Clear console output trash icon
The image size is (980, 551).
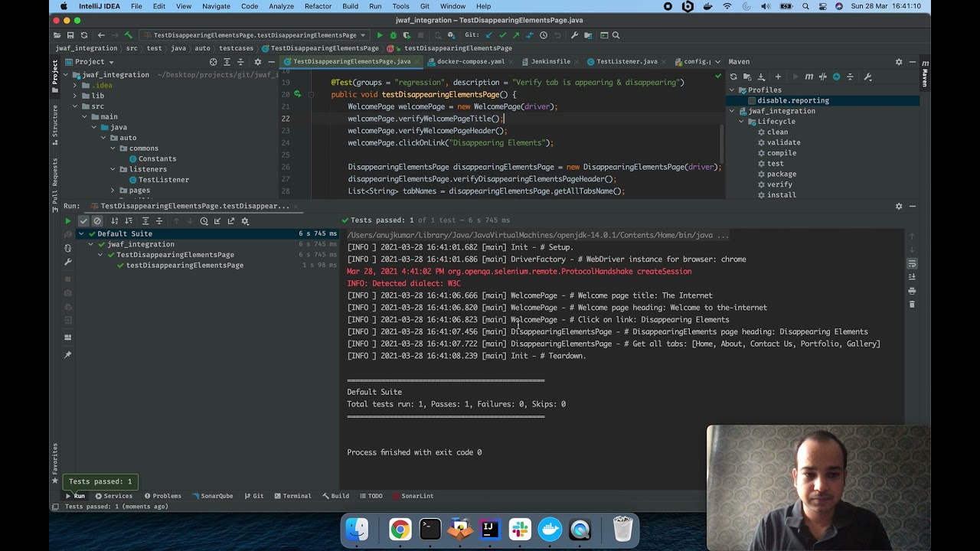click(x=912, y=305)
